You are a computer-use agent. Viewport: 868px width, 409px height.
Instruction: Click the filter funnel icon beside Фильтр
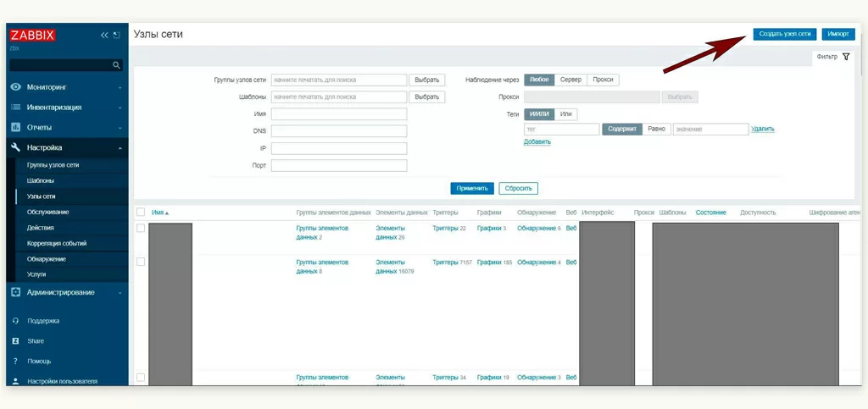(x=845, y=57)
